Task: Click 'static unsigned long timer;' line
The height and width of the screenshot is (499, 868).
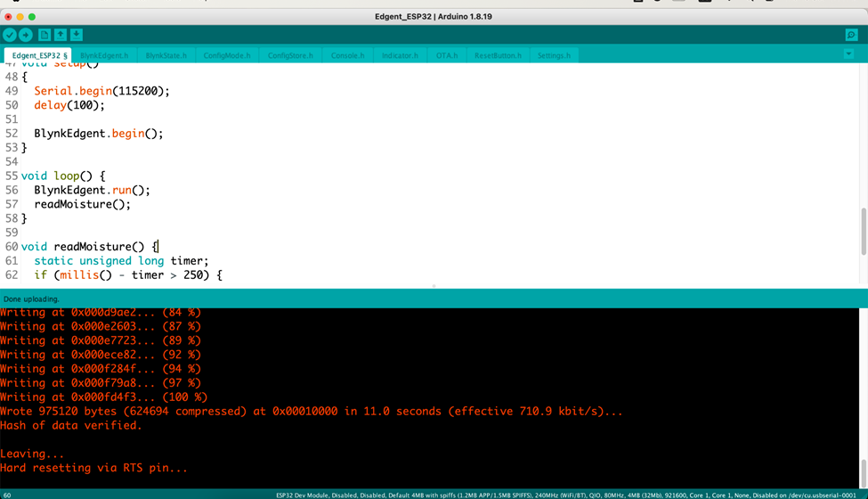Action: click(x=121, y=261)
